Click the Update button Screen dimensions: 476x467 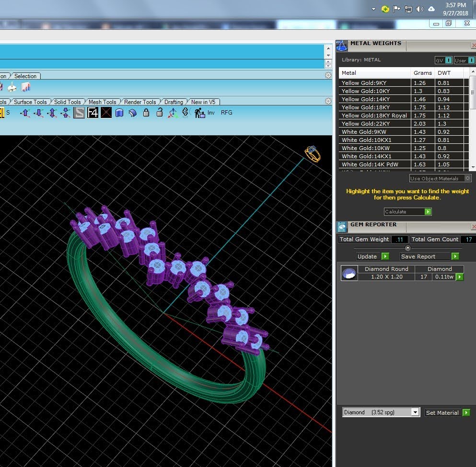coord(373,256)
